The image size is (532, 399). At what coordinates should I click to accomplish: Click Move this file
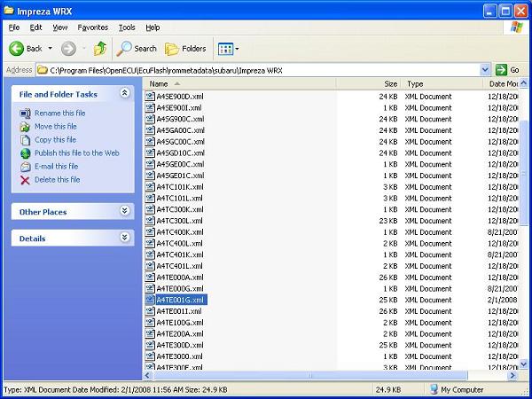point(56,126)
